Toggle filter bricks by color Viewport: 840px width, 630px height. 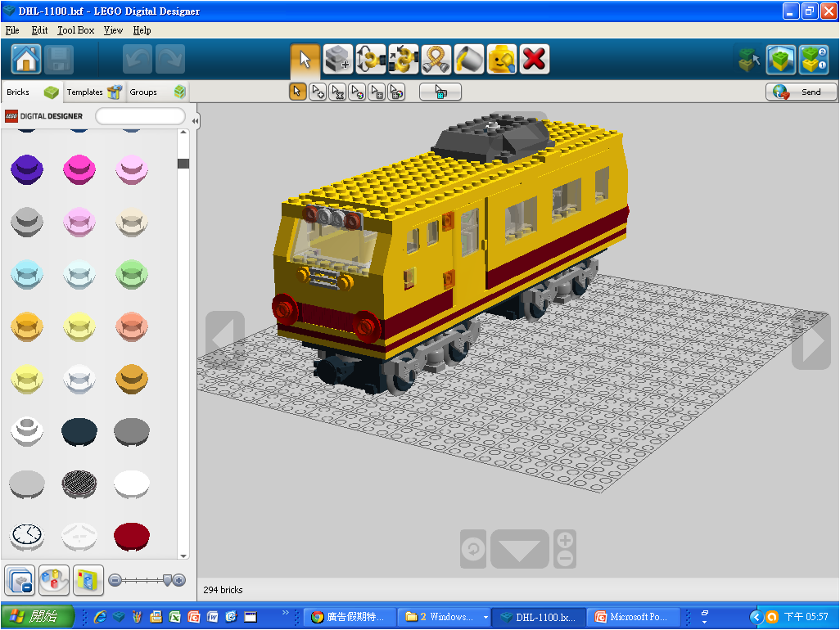click(54, 581)
